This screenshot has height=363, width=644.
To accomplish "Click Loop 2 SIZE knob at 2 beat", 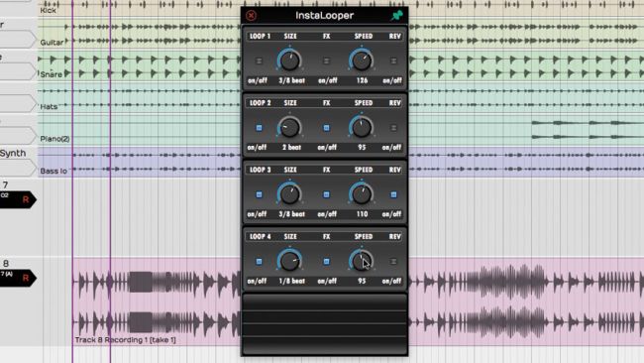I will pyautogui.click(x=290, y=127).
